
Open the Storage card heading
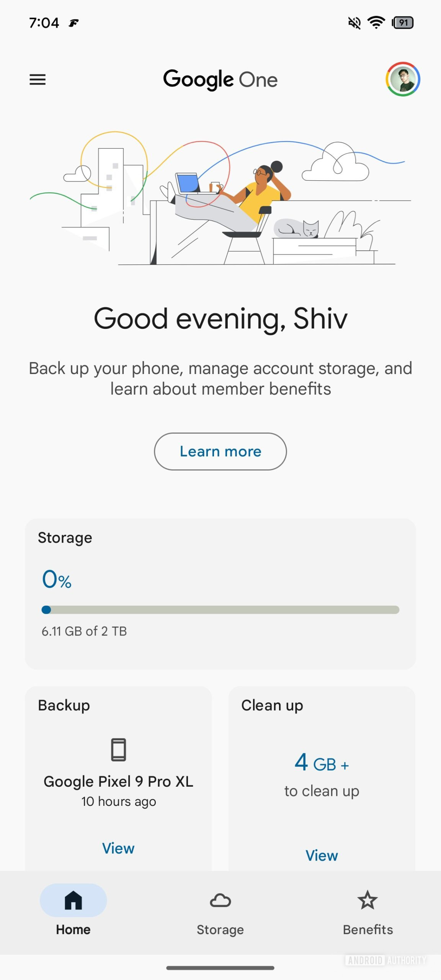click(x=65, y=538)
